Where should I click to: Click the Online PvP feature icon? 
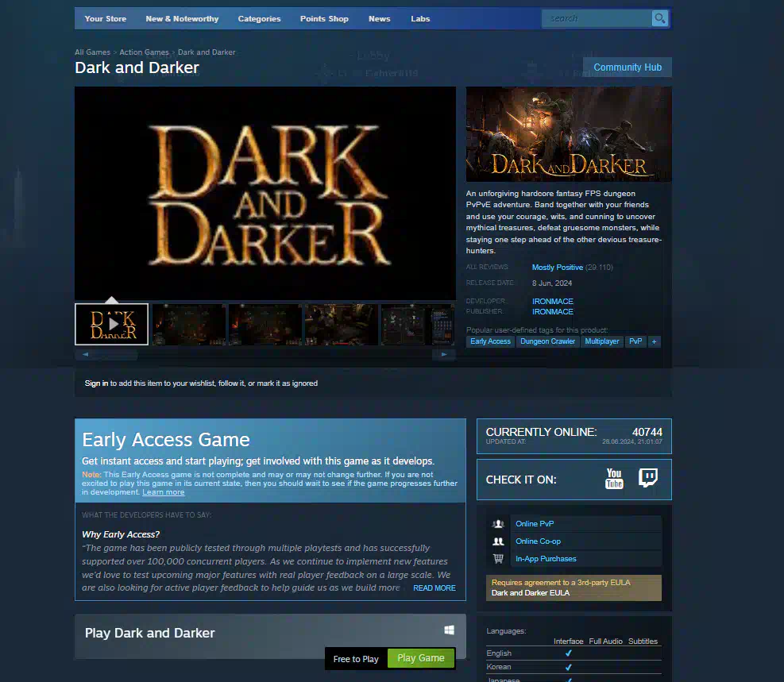[498, 524]
